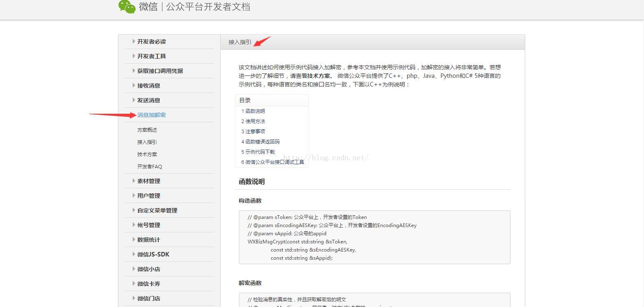Click the @param sEncodingAESKey comment line
The width and height of the screenshot is (644, 307).
(332, 225)
